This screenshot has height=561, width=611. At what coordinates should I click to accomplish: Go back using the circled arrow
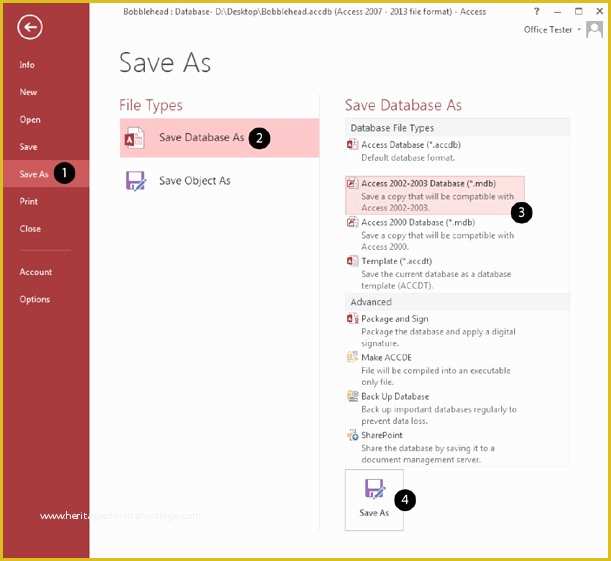(x=30, y=27)
